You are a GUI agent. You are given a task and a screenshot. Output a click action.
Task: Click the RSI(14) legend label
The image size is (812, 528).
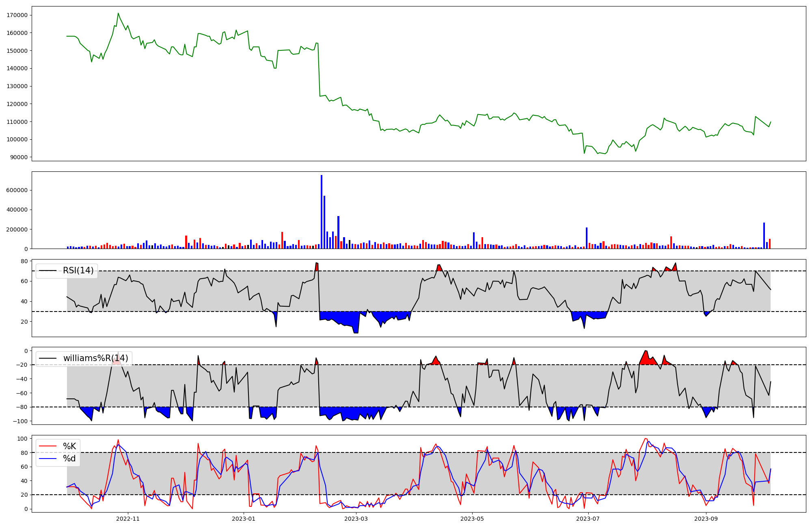tap(78, 270)
